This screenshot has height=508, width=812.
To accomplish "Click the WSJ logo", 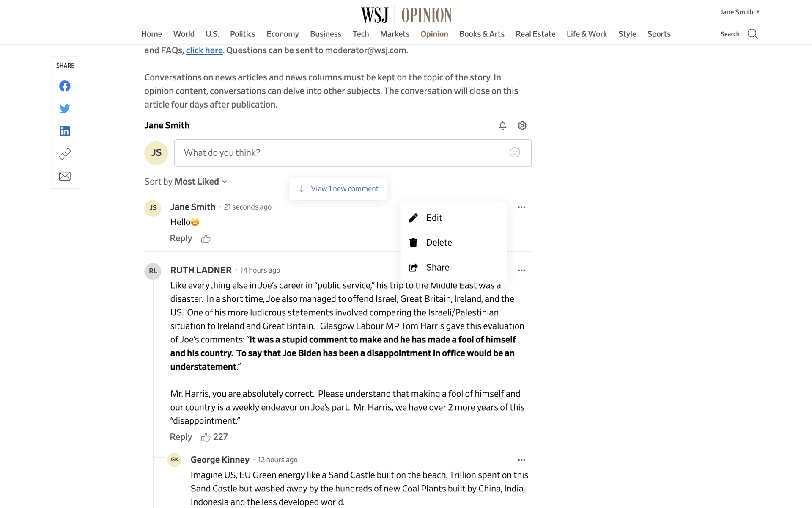I will [375, 15].
